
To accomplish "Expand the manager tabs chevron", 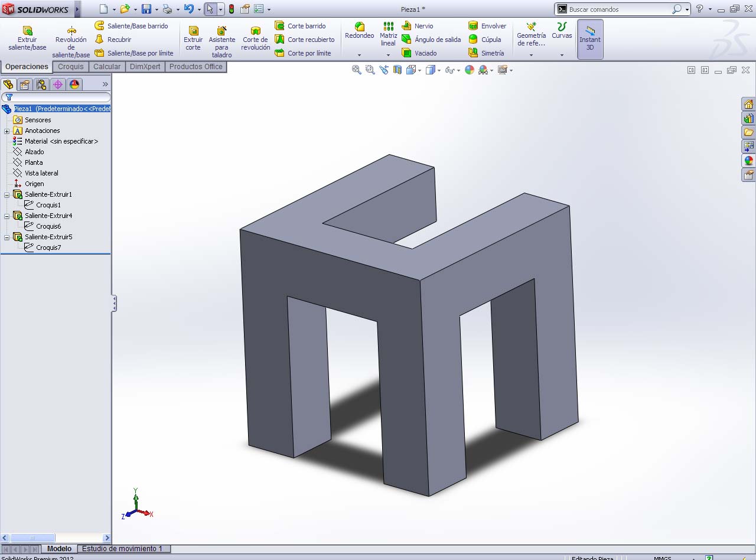I will click(105, 84).
